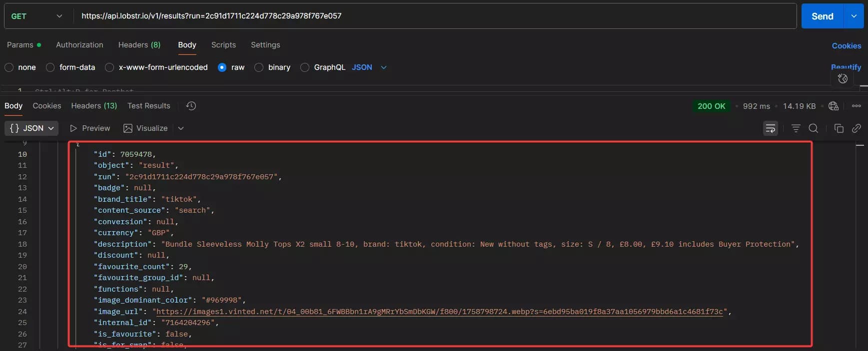This screenshot has height=351, width=868.
Task: Click the "content_source": "search" line
Action: [x=154, y=210]
